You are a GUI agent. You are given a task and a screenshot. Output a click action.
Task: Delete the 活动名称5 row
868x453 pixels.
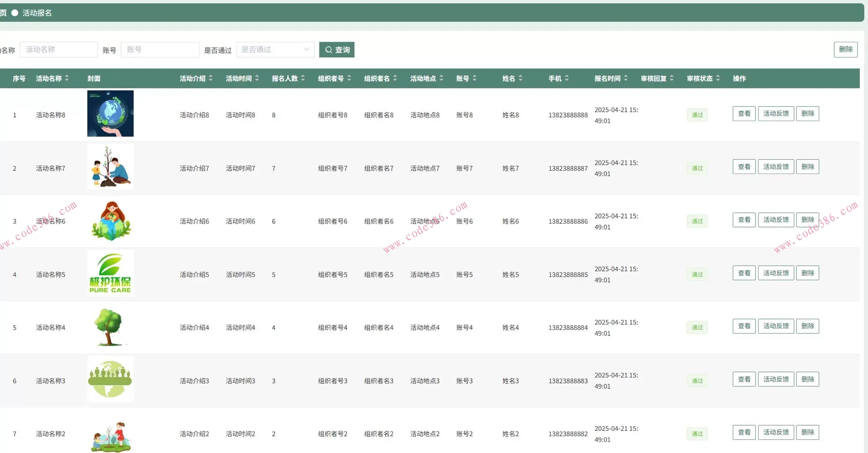tap(807, 273)
